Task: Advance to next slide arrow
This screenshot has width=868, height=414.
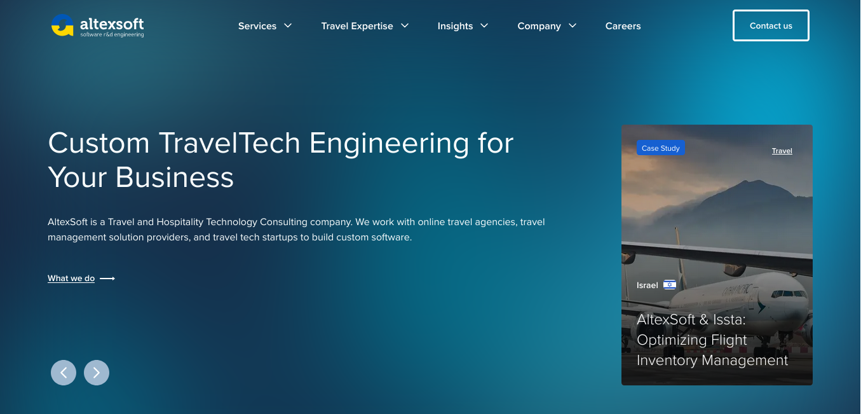Action: click(x=97, y=373)
